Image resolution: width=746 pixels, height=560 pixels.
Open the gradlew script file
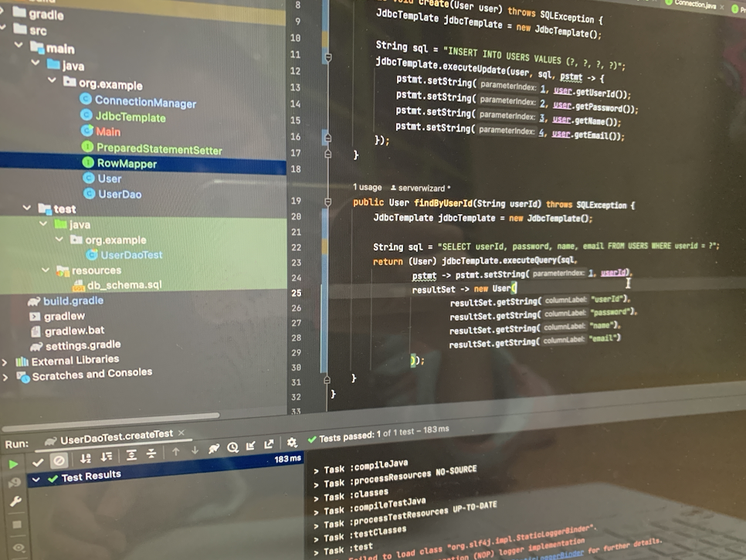(x=64, y=316)
